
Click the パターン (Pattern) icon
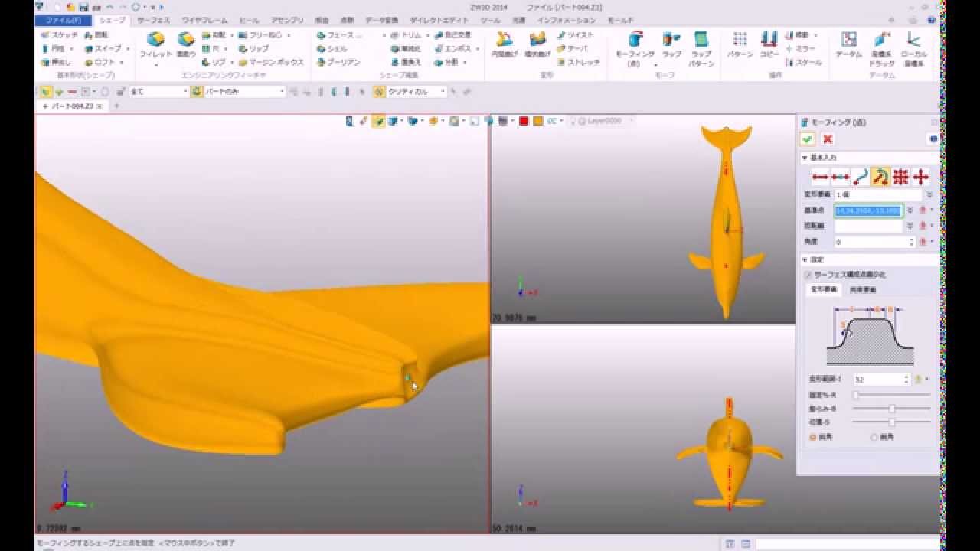(740, 44)
